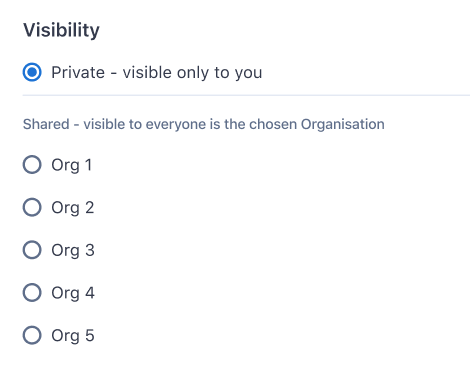Image resolution: width=470 pixels, height=372 pixels.
Task: Click the word 'Shared' in the subheading
Action: 46,124
